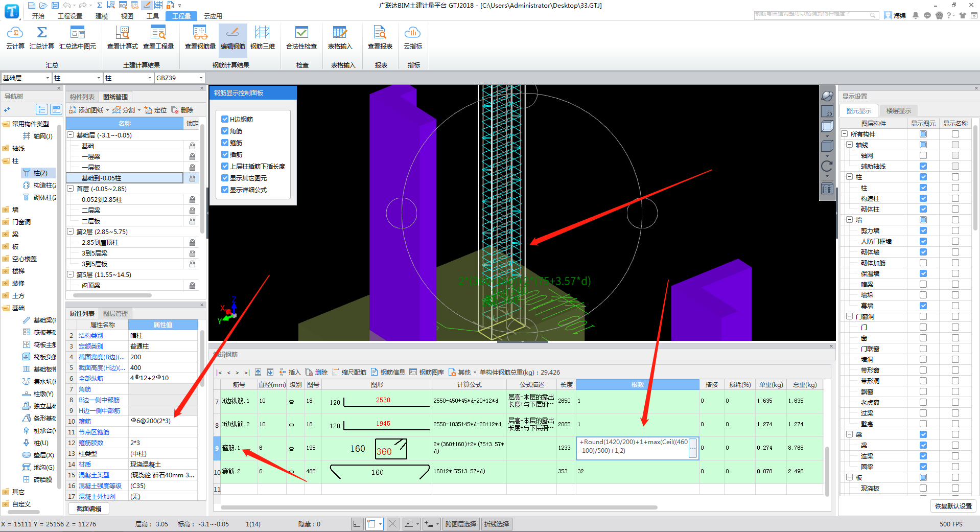Toggle 箍筋 display checkbox
980x532 pixels.
pos(225,143)
